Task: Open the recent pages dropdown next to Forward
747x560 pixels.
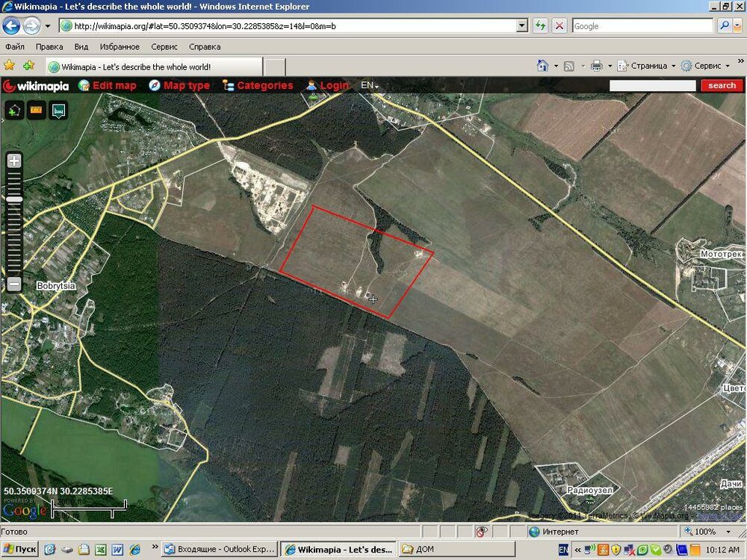Action: click(48, 26)
